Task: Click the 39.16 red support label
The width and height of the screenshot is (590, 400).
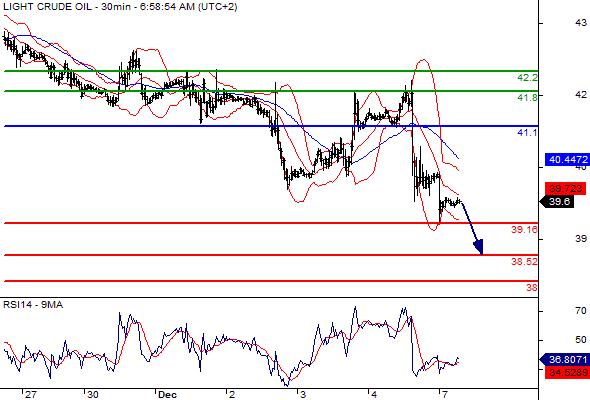Action: point(524,230)
